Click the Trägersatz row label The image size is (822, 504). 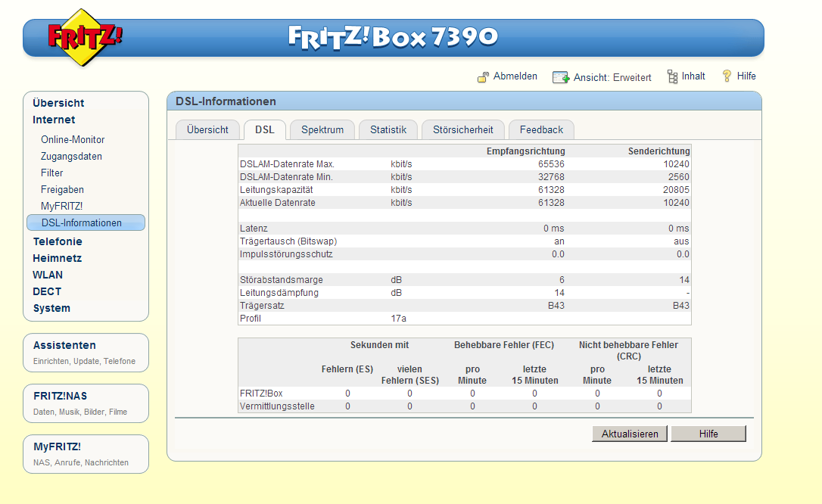tap(262, 306)
